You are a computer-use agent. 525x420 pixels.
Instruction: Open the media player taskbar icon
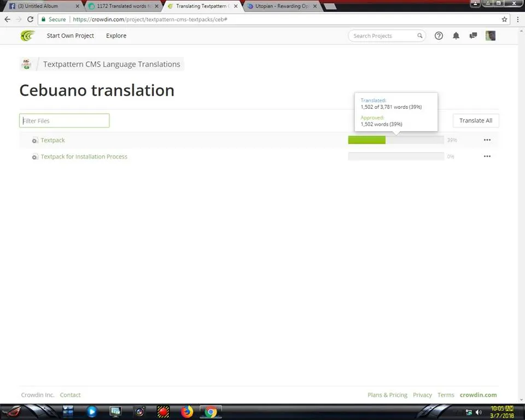point(92,412)
